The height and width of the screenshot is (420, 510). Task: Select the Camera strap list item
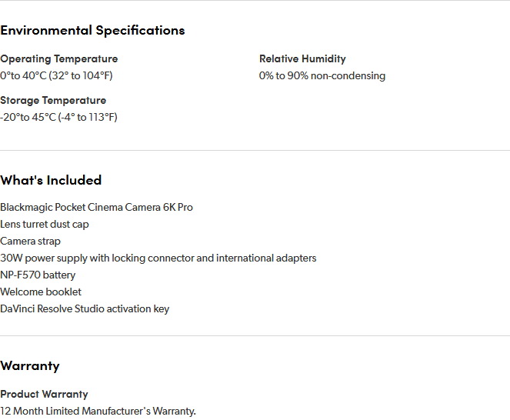click(30, 241)
